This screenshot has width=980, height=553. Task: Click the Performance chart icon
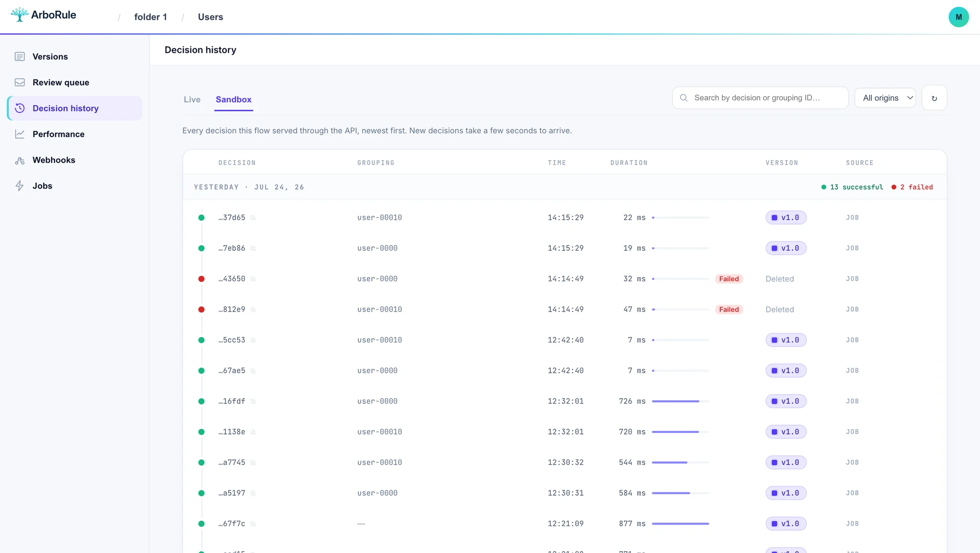(x=20, y=134)
